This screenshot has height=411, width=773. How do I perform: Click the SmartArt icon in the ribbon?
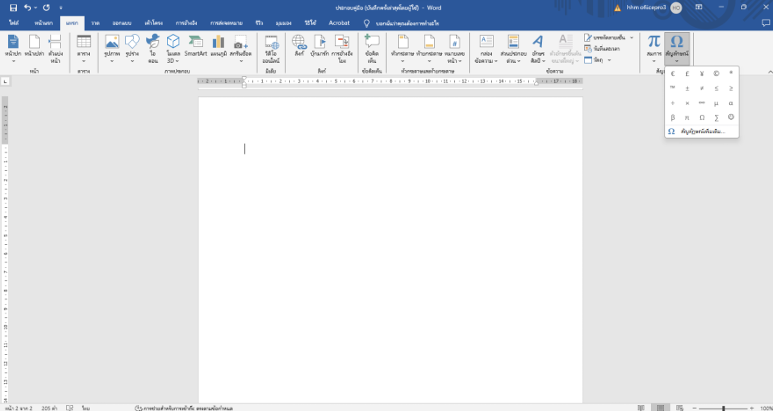click(x=195, y=46)
